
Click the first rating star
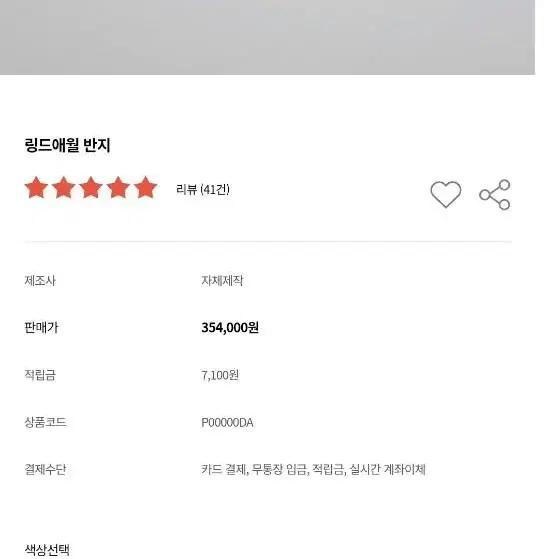click(36, 188)
